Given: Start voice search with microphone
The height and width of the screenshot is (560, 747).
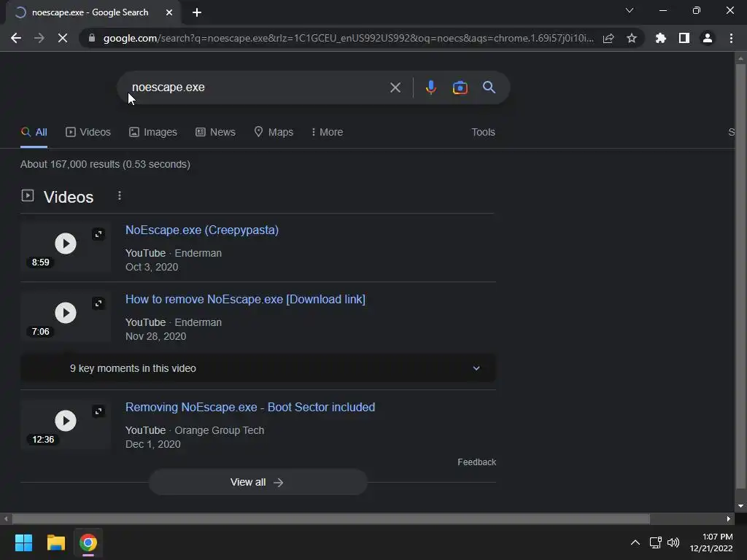Looking at the screenshot, I should click(430, 87).
